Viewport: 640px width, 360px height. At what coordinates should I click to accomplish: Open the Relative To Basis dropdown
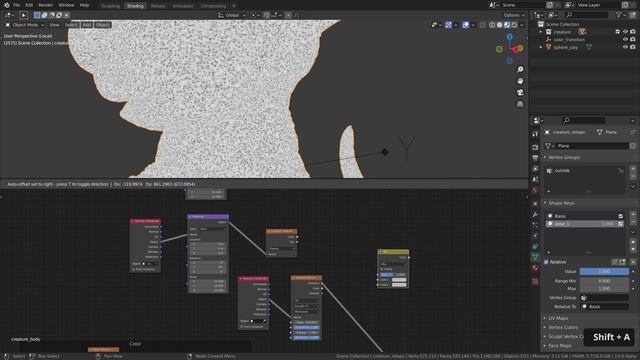604,307
